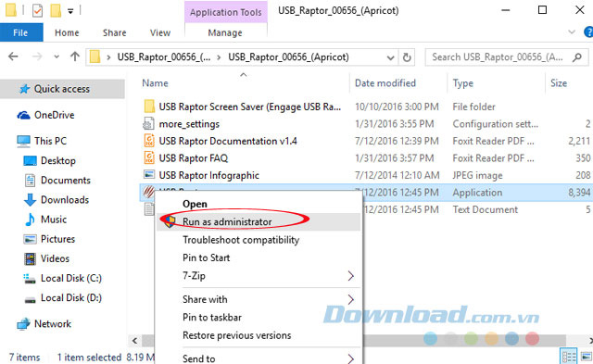The height and width of the screenshot is (364, 593).
Task: Open Downloads folder in sidebar
Action: (x=65, y=200)
